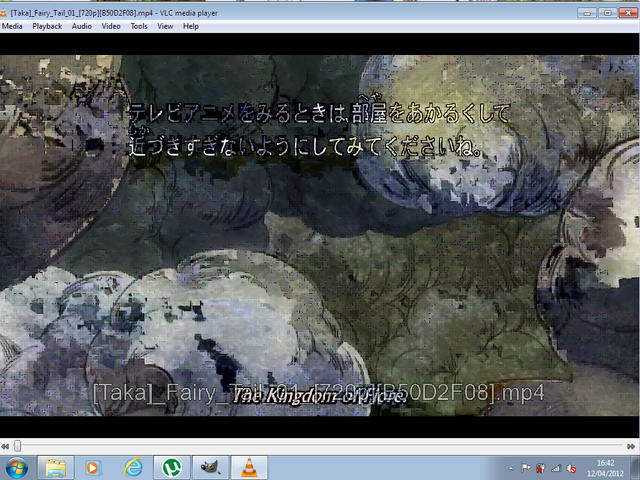Click the seek slider handle

[x=18, y=446]
